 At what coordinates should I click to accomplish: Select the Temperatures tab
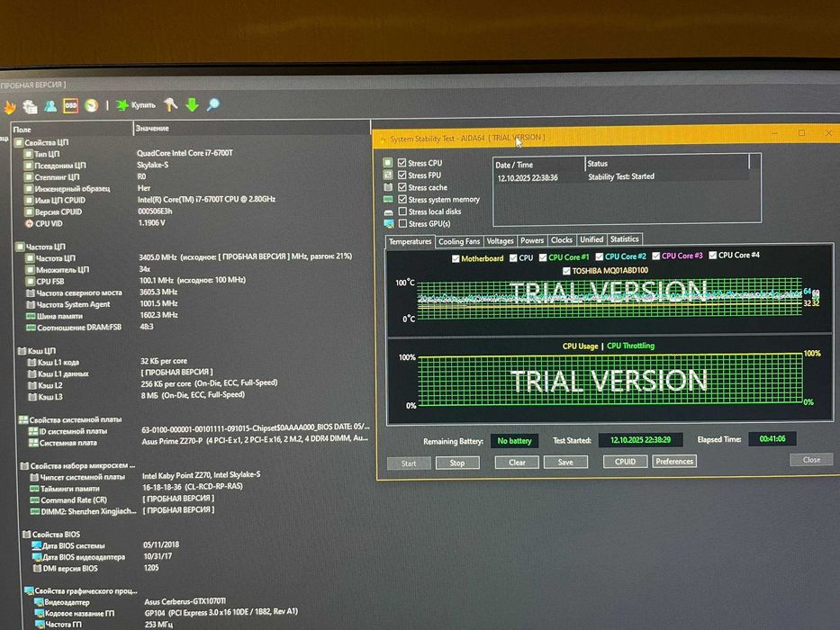pyautogui.click(x=410, y=242)
